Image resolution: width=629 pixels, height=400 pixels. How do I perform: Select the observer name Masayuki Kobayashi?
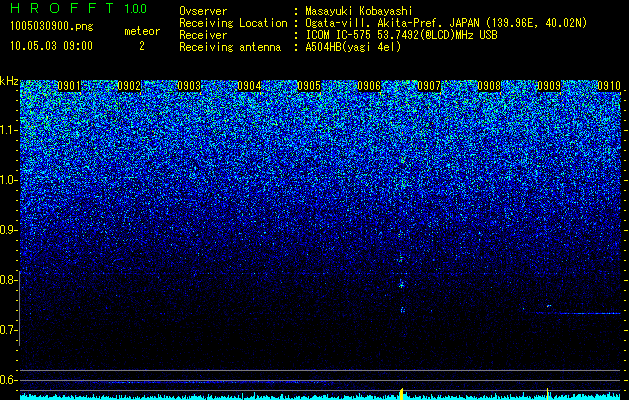tap(359, 11)
